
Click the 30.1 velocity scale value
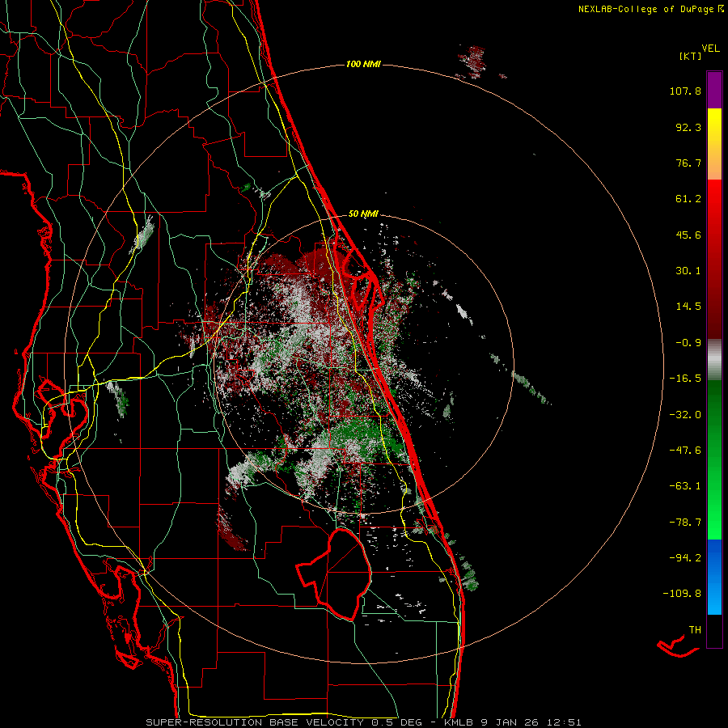(x=688, y=271)
